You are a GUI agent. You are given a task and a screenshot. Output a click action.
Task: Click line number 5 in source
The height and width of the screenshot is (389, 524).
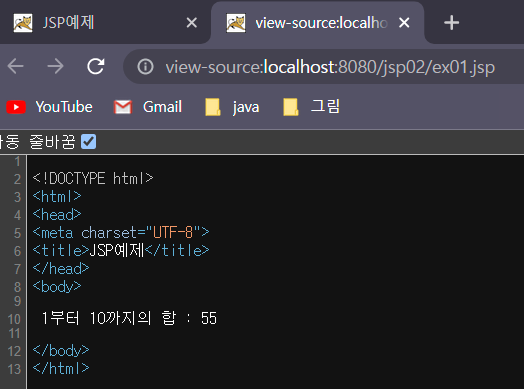pos(17,233)
